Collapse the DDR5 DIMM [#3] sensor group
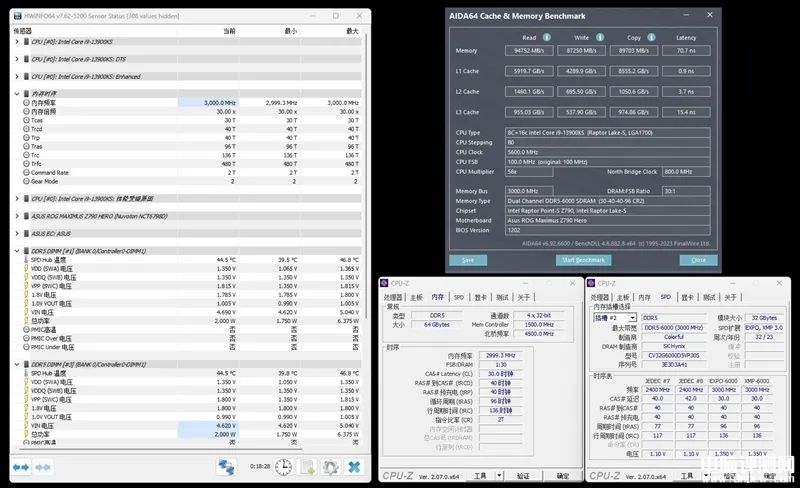Screen dimensions: 800x488 17,364
